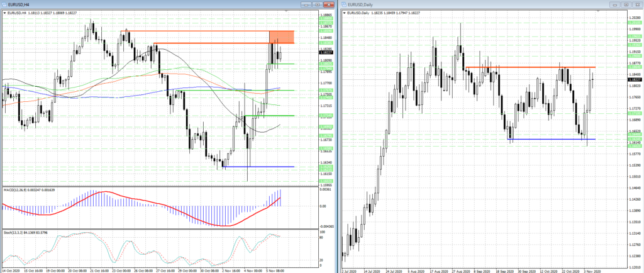The height and width of the screenshot is (273, 644).
Task: Click black current price tag on H4 axis
Action: click(326, 52)
